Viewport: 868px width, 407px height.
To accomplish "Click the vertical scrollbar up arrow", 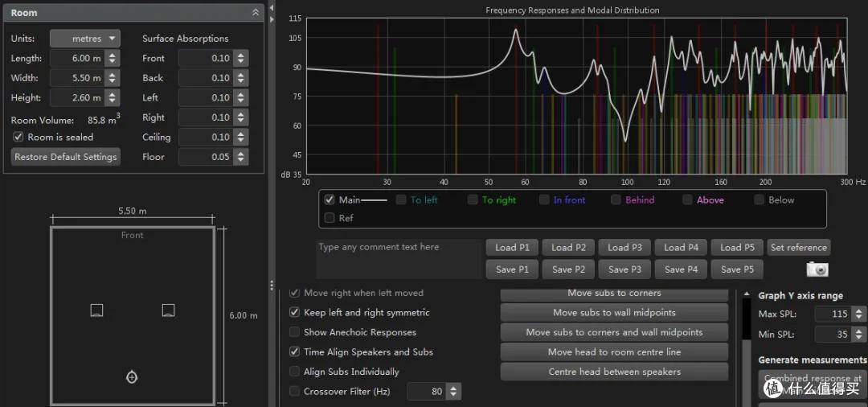I will (x=747, y=294).
